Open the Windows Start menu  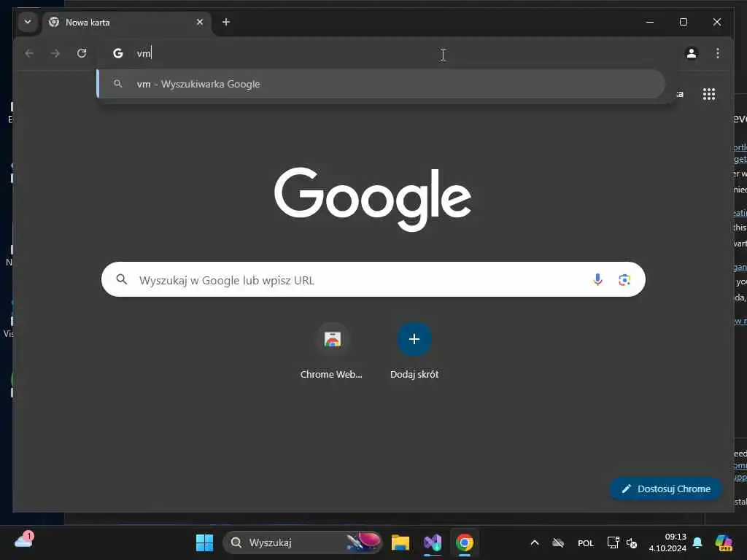coord(205,542)
